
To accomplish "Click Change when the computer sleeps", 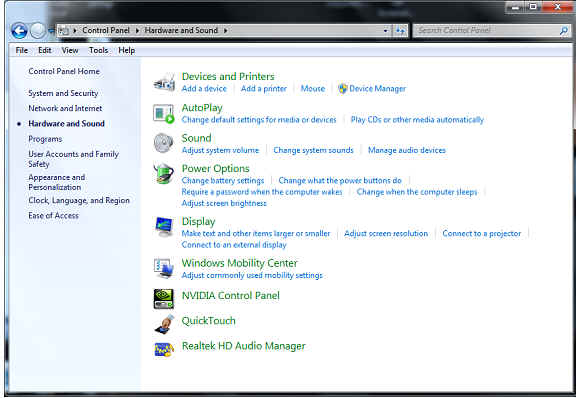I will click(417, 192).
